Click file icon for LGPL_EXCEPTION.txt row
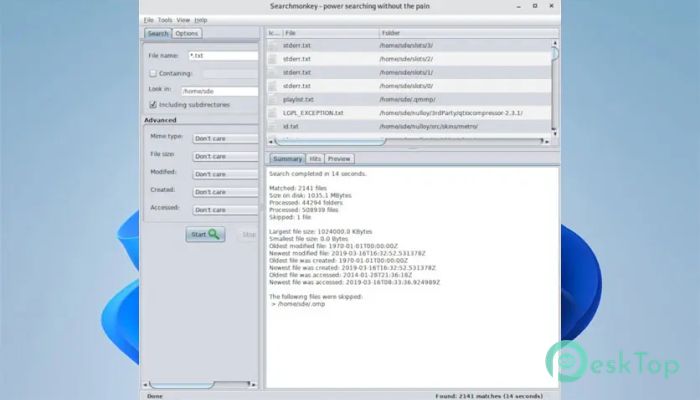The width and height of the screenshot is (700, 400). 273,113
